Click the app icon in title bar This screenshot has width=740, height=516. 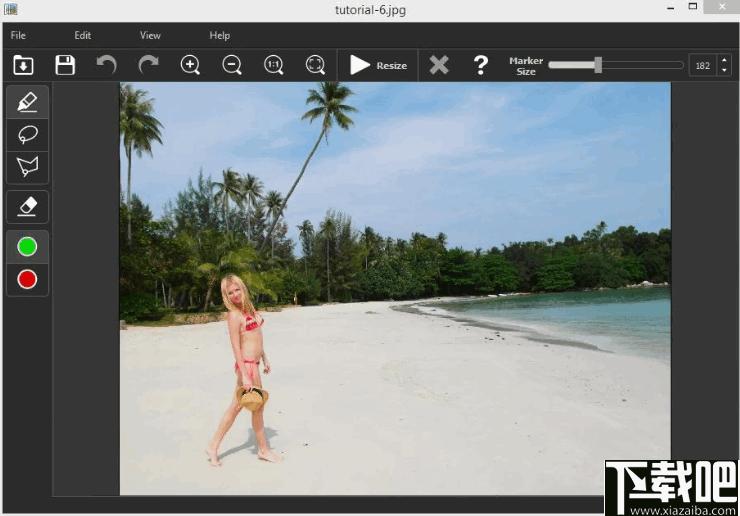[10, 9]
